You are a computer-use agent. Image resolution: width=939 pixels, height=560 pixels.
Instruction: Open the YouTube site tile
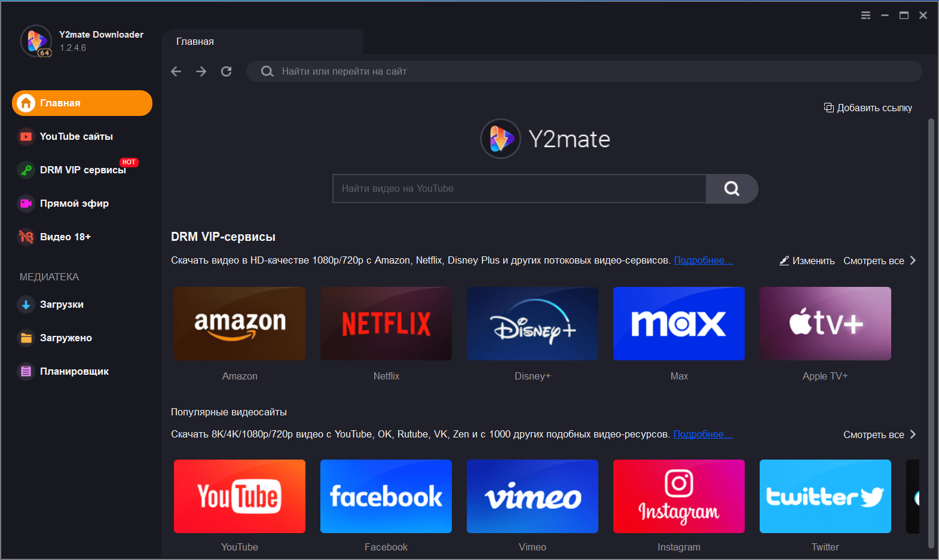click(x=240, y=497)
